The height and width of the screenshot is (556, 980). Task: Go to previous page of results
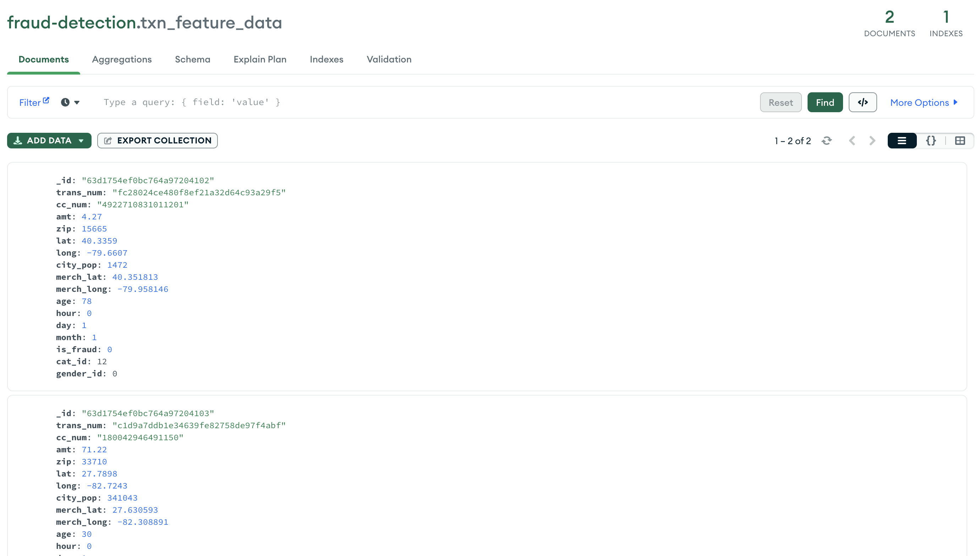[852, 141]
